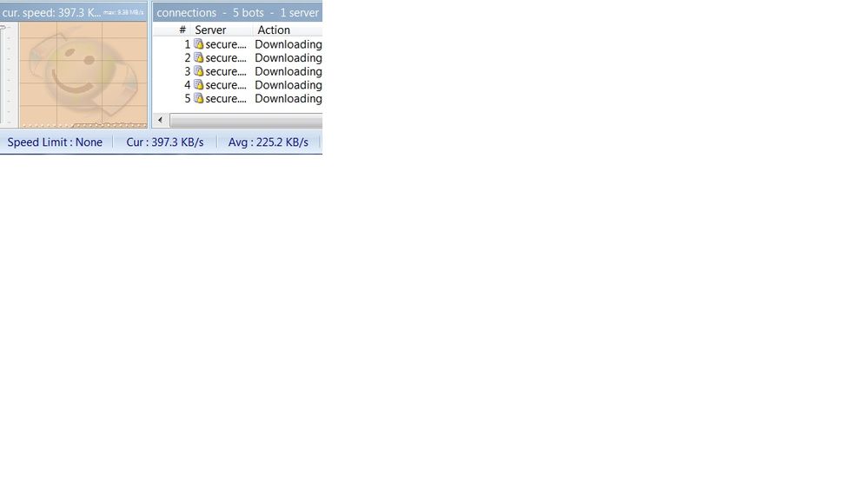Click the lock icon in connection row 4

[x=199, y=84]
